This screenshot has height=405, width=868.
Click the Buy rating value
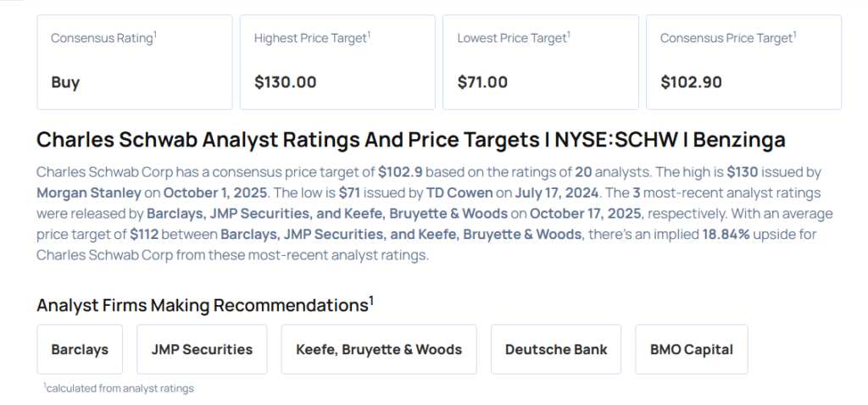pyautogui.click(x=65, y=82)
